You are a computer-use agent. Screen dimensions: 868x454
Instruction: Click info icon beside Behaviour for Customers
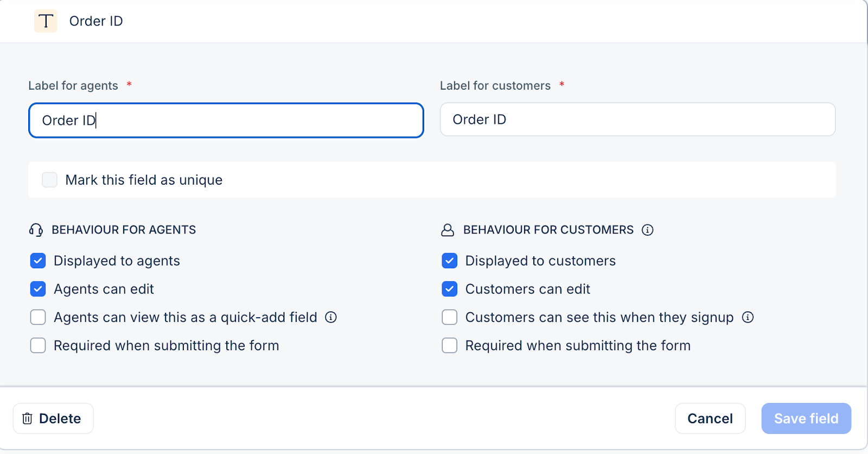(x=647, y=230)
